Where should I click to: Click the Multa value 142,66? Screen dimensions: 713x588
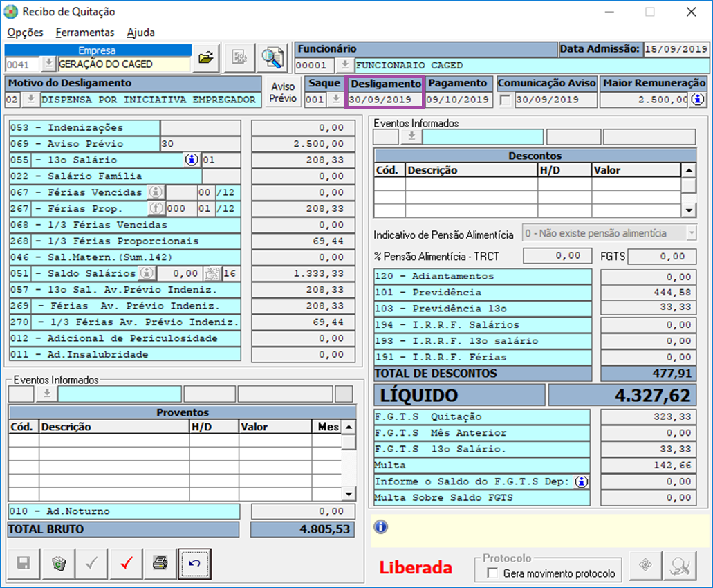pos(649,466)
